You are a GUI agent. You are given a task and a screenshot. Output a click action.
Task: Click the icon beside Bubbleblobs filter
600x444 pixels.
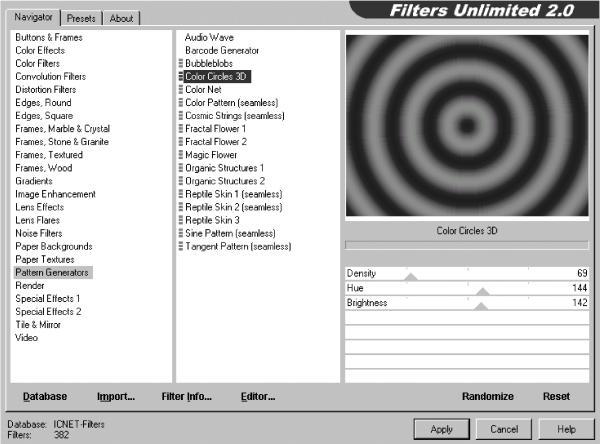click(181, 63)
